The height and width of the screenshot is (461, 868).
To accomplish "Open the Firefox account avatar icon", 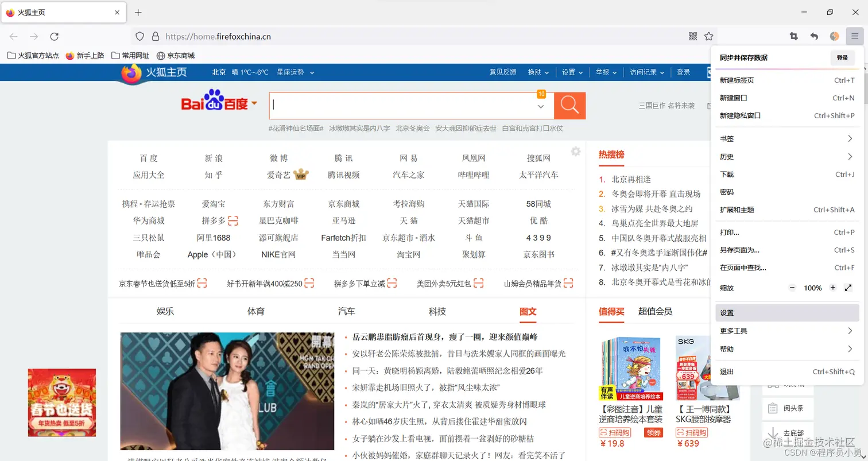I will click(835, 36).
